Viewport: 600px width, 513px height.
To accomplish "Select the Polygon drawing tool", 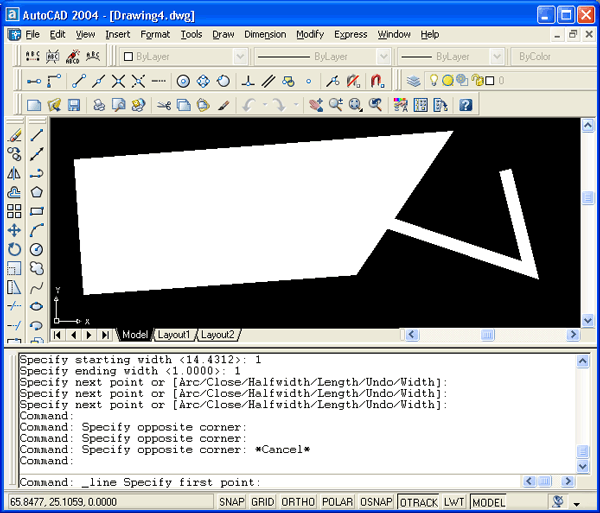I will pyautogui.click(x=37, y=192).
